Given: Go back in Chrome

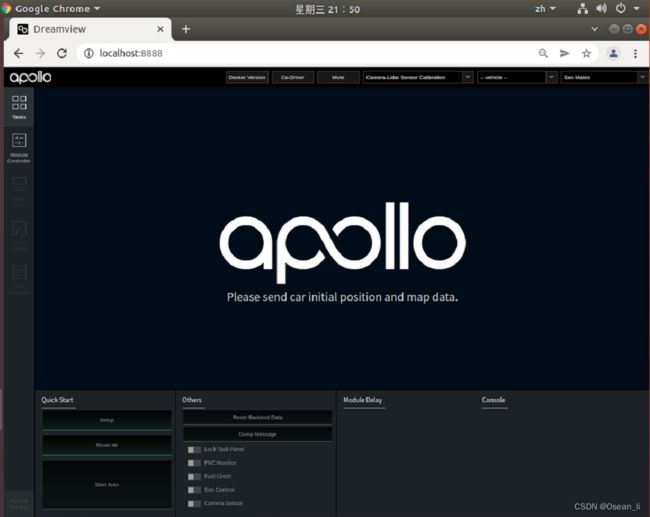Looking at the screenshot, I should click(19, 53).
